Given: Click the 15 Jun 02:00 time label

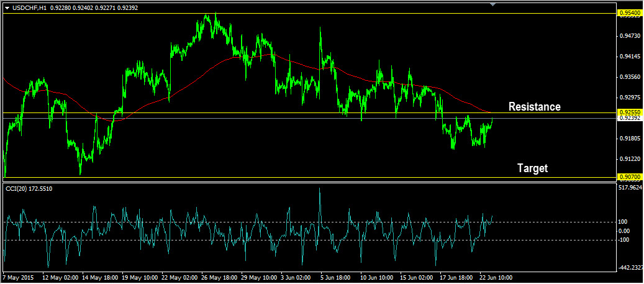Looking at the screenshot, I should (417, 277).
